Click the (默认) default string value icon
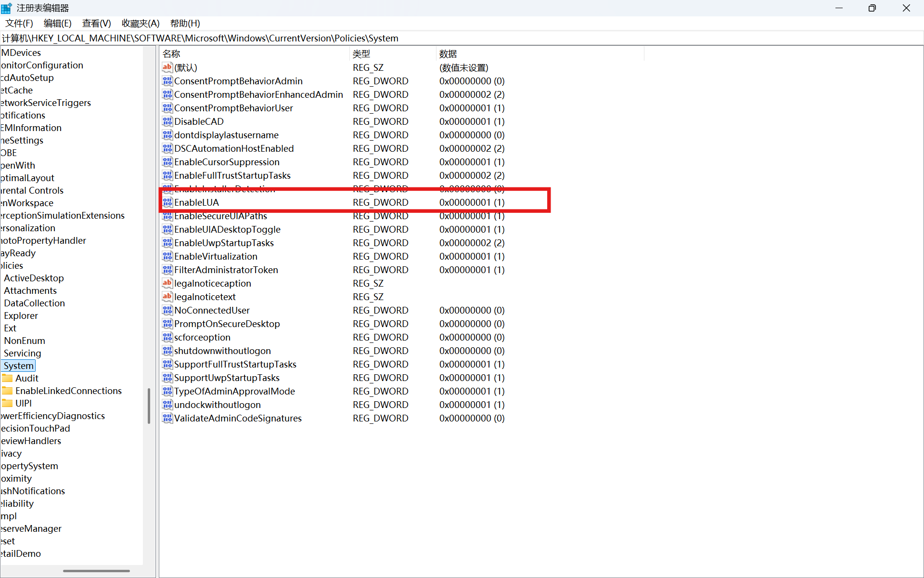Viewport: 924px width, 578px height. [x=167, y=67]
